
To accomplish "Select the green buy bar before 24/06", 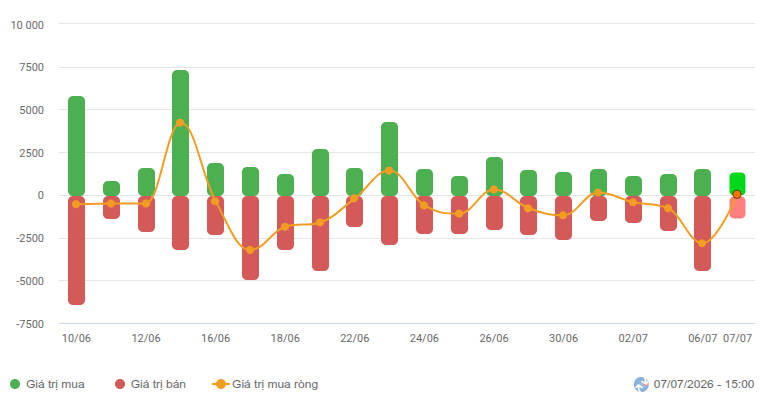I will pos(389,159).
